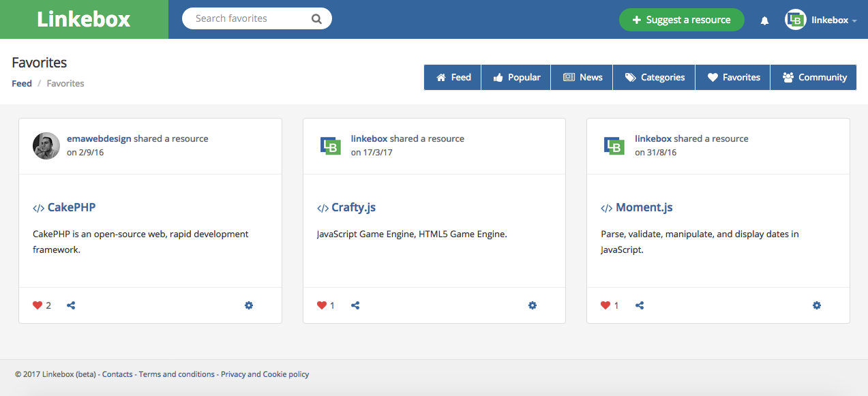This screenshot has height=396, width=868.
Task: Click the code icon next to Moment.js
Action: [x=605, y=207]
